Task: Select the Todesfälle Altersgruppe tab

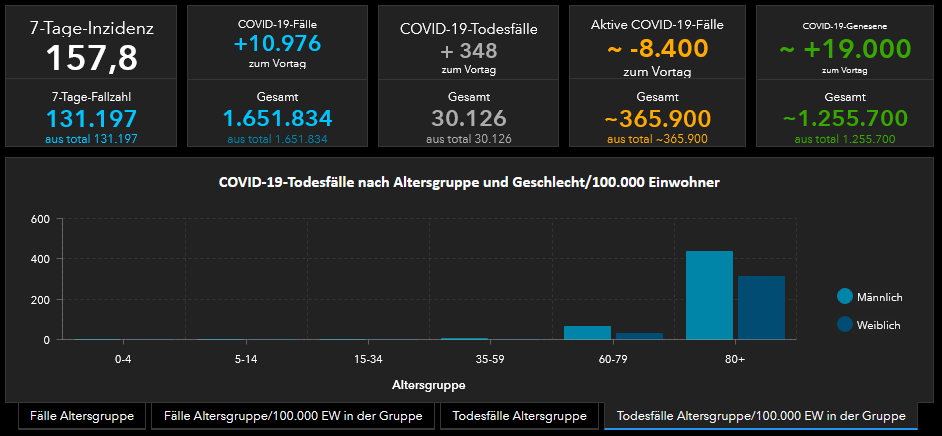Action: point(519,415)
